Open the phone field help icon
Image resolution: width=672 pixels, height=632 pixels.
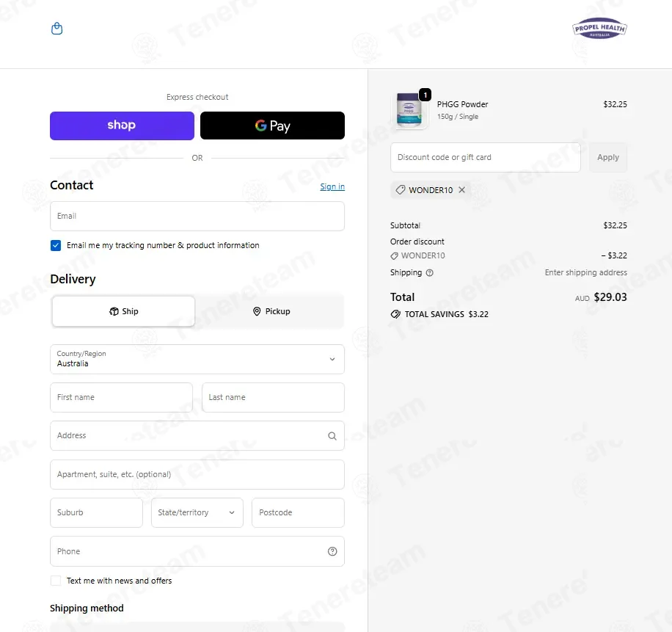click(x=332, y=551)
